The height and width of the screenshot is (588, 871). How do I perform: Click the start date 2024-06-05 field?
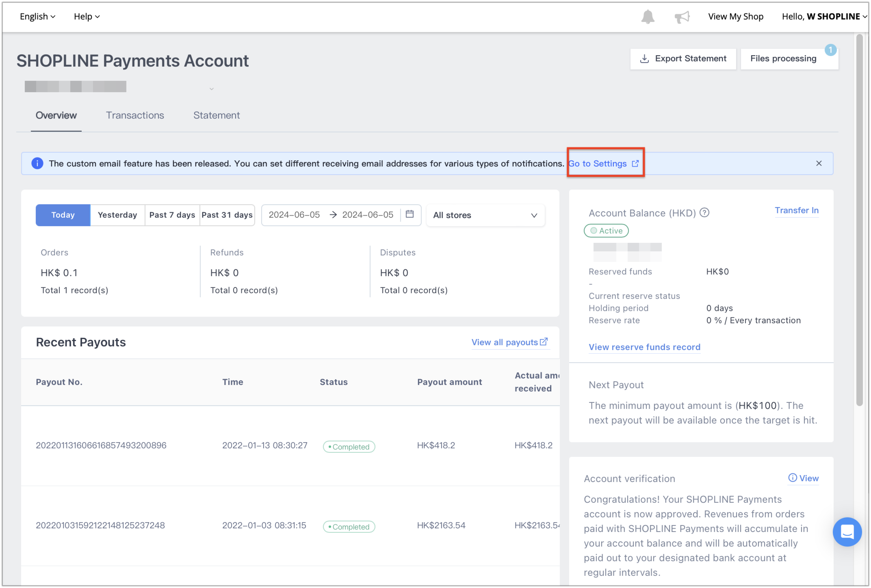(294, 215)
